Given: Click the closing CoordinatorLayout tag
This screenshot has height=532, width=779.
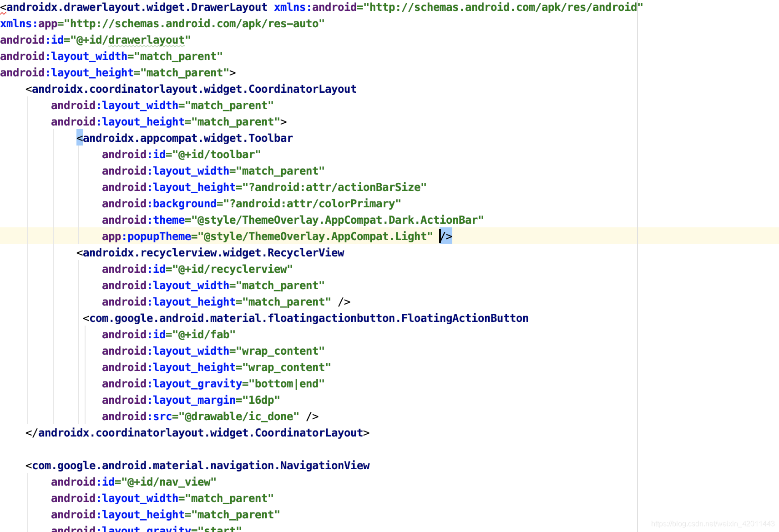Looking at the screenshot, I should (x=197, y=433).
